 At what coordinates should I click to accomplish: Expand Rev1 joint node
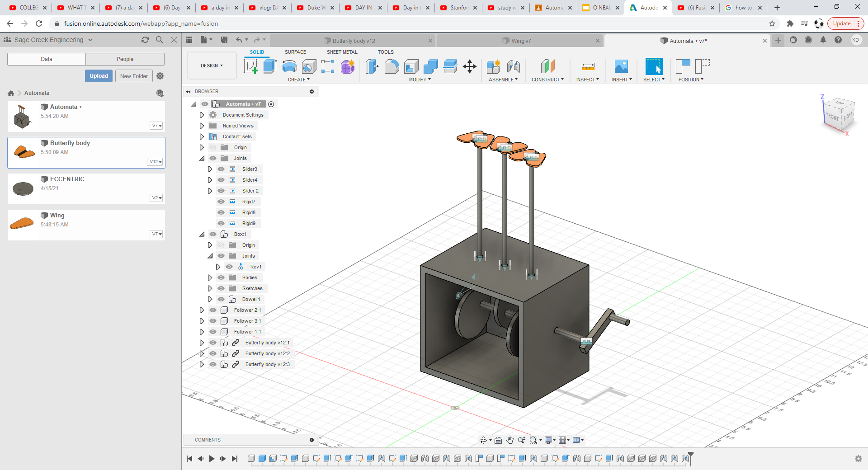pos(218,267)
